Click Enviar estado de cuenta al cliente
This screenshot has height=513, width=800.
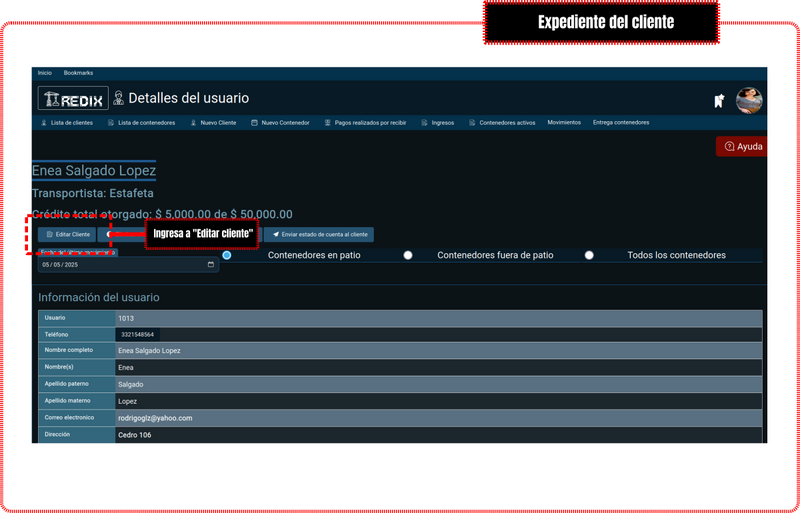319,234
